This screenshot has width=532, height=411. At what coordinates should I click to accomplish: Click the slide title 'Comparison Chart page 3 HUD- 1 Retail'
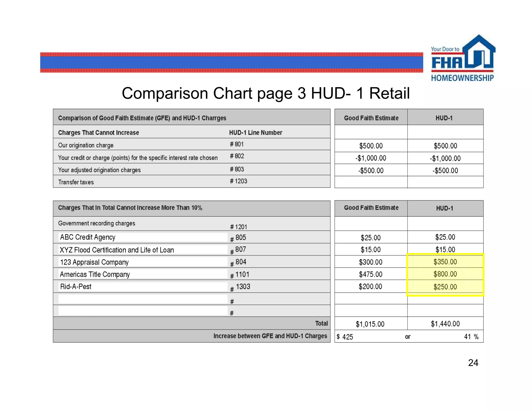coord(266,93)
